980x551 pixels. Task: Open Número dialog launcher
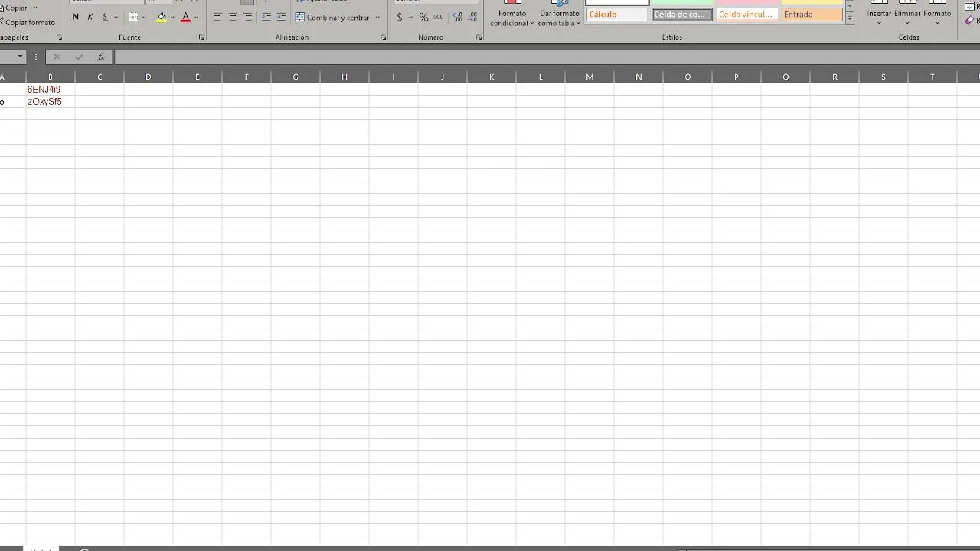tap(479, 37)
